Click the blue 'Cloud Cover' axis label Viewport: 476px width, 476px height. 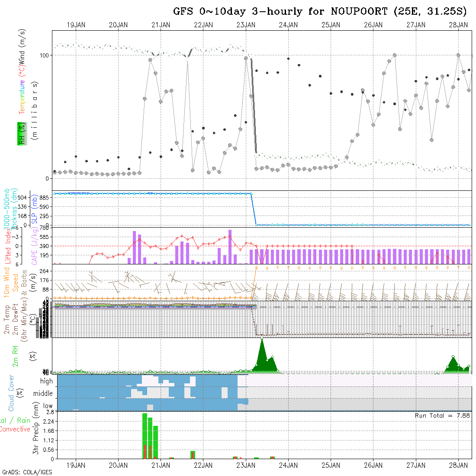tap(11, 393)
